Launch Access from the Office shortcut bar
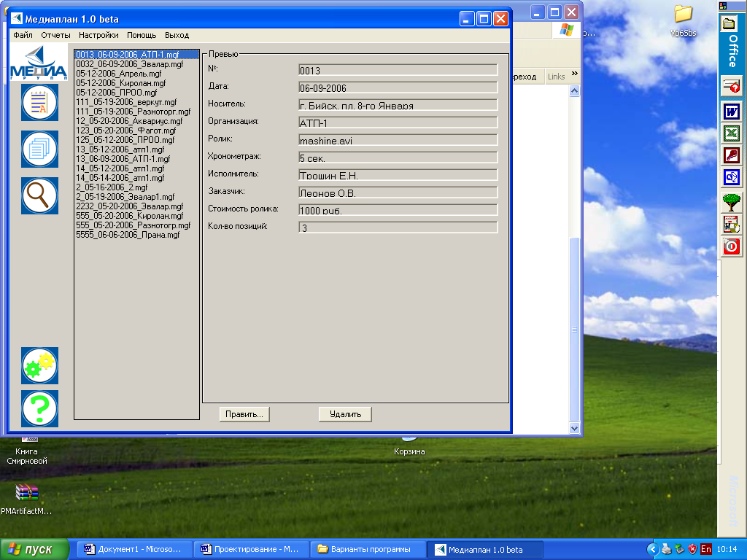 tap(731, 155)
